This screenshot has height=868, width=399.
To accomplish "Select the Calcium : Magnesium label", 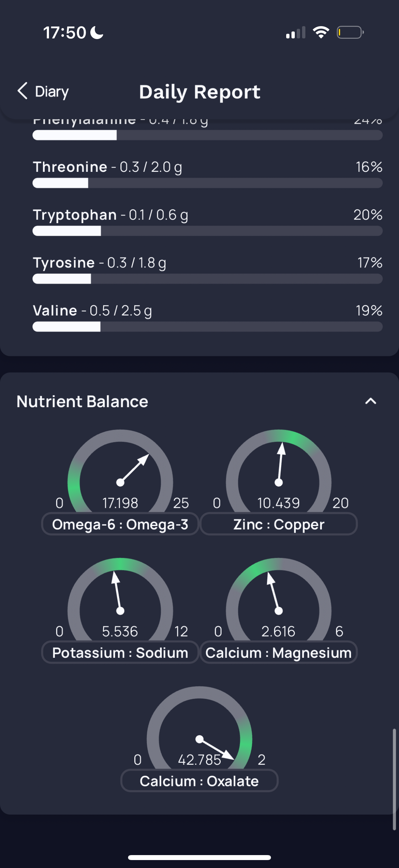I will coord(279,652).
